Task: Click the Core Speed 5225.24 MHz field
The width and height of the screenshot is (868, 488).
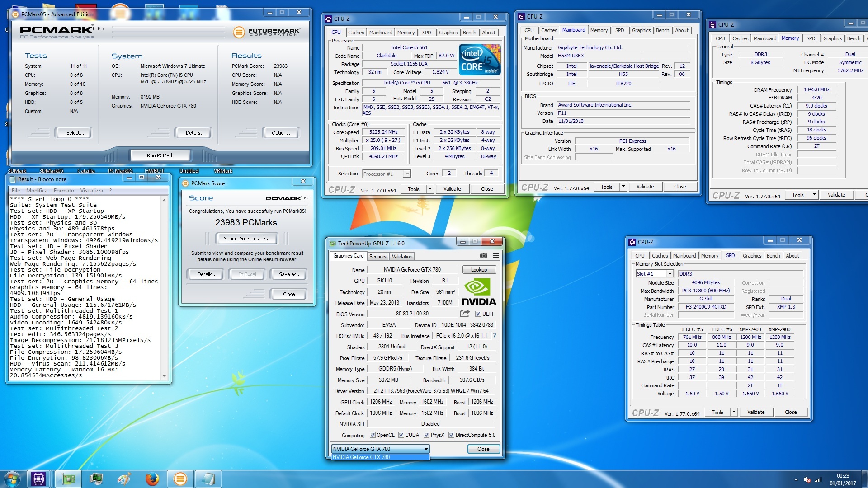Action: coord(383,132)
